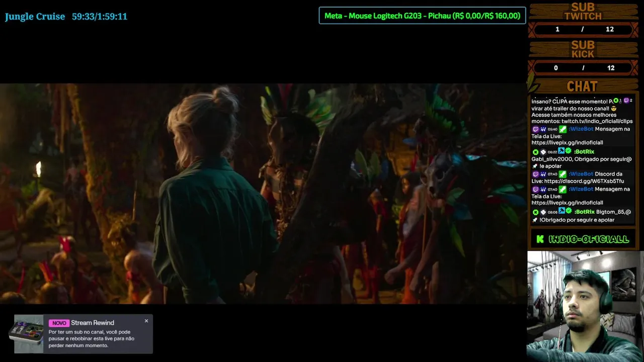Click the WizeBot username in the Discord message

coord(581,174)
